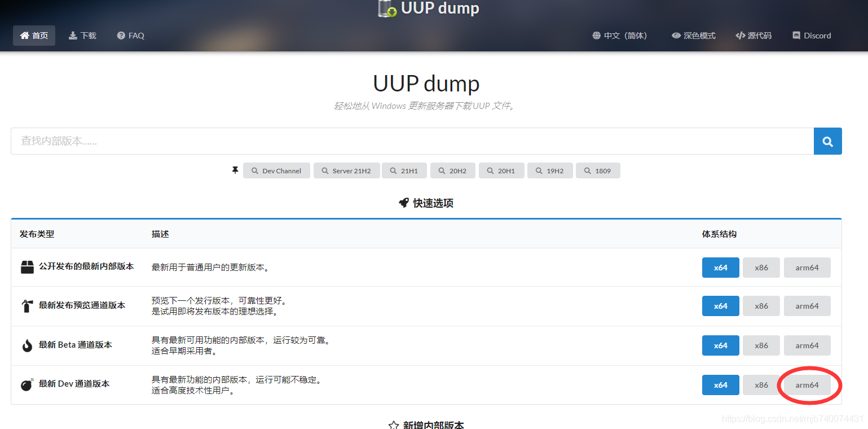Search the 1809 quick tag
Viewport: 868px width, 429px height.
598,170
